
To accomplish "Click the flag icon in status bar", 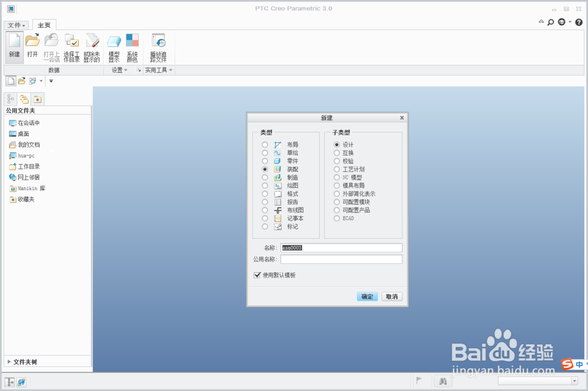I will tap(419, 380).
